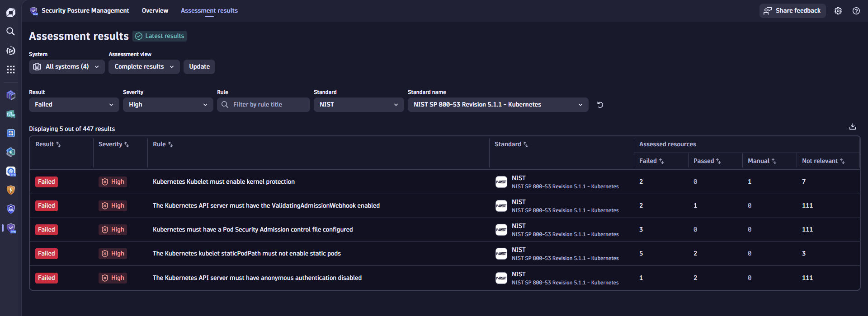Open the Standard name dropdown

pos(497,105)
